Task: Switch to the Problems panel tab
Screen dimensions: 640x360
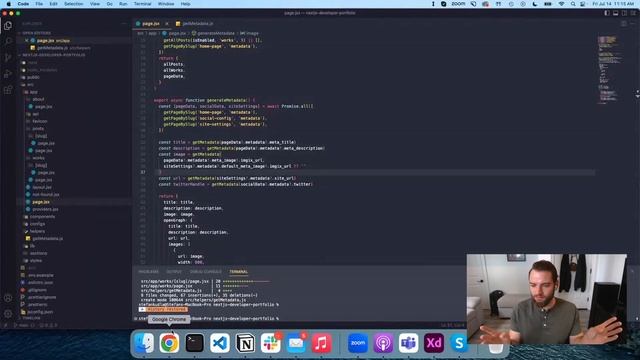Action: (148, 272)
